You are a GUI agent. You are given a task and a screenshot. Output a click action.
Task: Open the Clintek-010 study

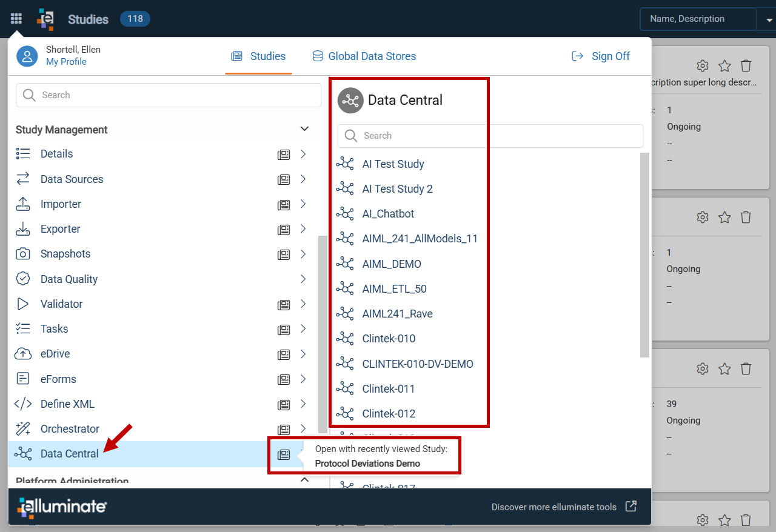pyautogui.click(x=389, y=339)
